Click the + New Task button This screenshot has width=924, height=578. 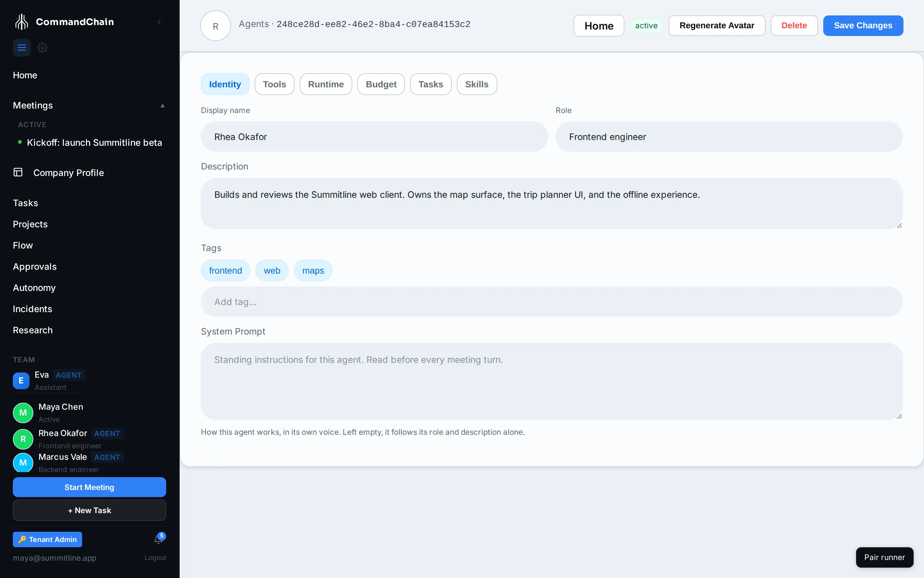pyautogui.click(x=89, y=510)
